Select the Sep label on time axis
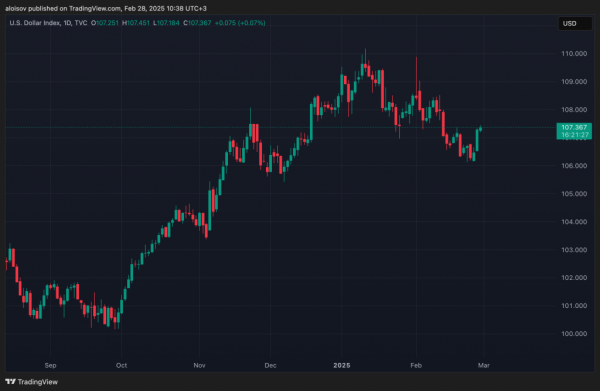The width and height of the screenshot is (600, 391). coord(51,365)
